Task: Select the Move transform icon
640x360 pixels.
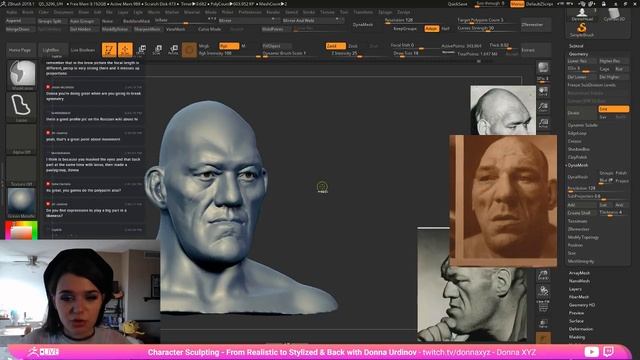Action: tap(141, 50)
